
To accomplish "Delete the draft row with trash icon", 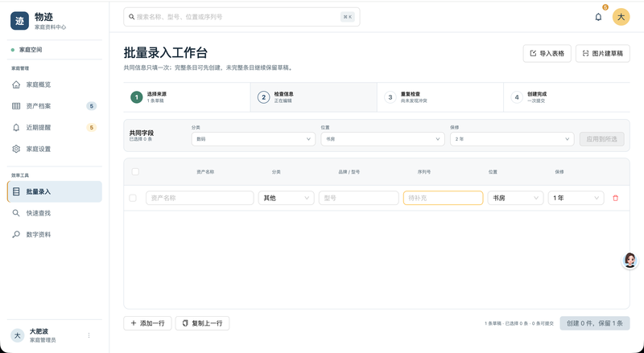I will (615, 198).
